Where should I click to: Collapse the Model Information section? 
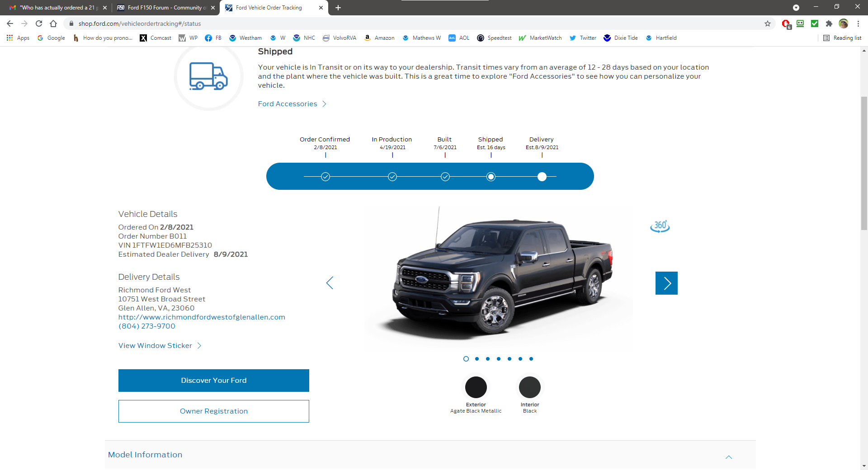pyautogui.click(x=729, y=457)
